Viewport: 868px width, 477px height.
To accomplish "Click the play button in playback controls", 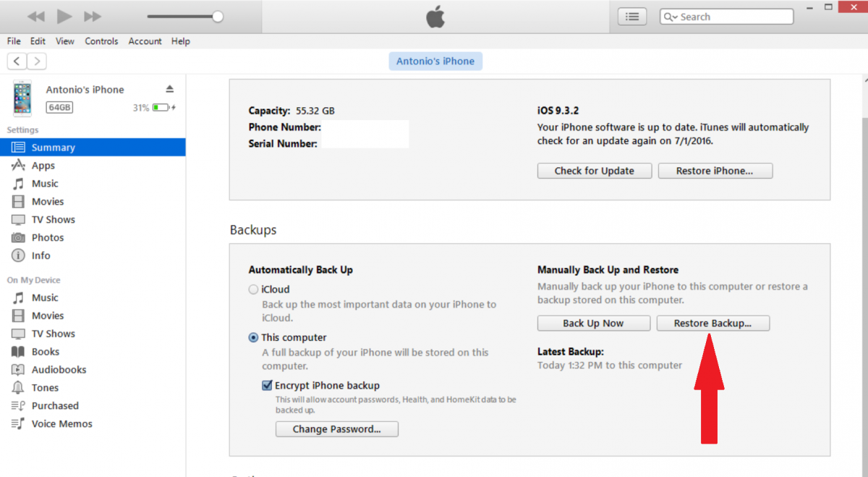I will (x=64, y=16).
